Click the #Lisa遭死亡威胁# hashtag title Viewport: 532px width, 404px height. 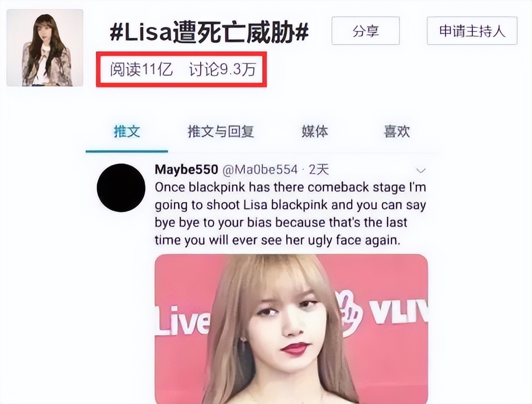click(x=209, y=32)
